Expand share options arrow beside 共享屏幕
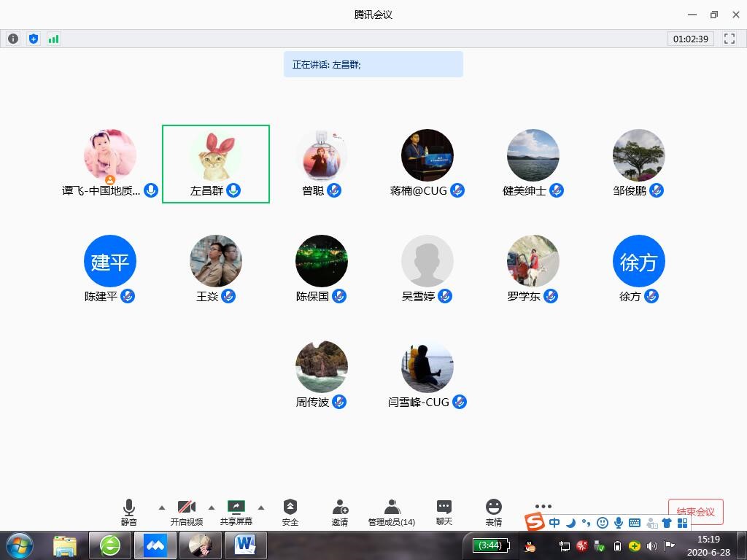Image resolution: width=747 pixels, height=560 pixels. [261, 507]
